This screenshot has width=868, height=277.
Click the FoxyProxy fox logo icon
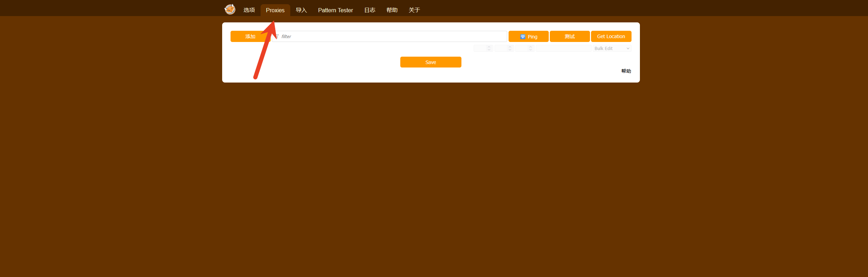[230, 9]
